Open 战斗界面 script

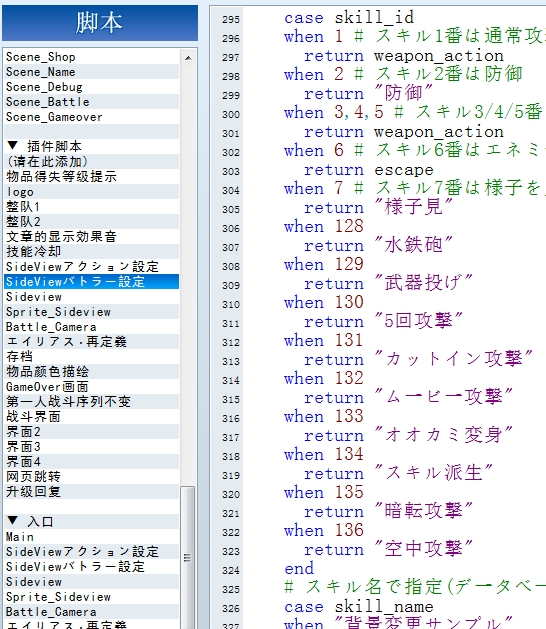coord(91,417)
